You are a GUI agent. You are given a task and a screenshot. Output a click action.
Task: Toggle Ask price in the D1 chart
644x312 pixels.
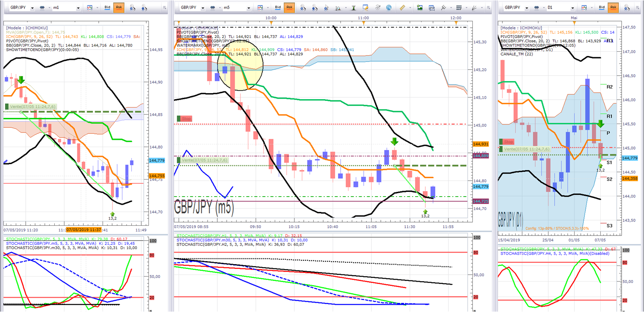click(x=613, y=8)
